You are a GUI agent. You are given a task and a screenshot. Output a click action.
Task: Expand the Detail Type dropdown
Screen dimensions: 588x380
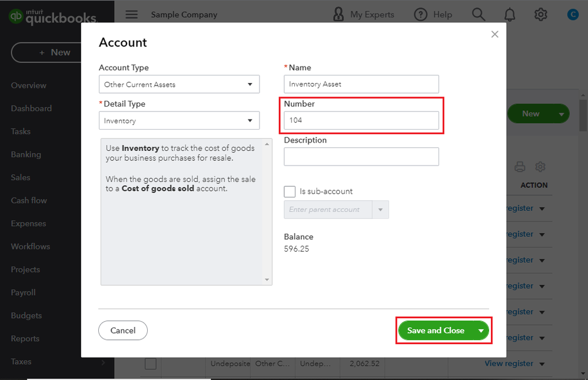[179, 121]
